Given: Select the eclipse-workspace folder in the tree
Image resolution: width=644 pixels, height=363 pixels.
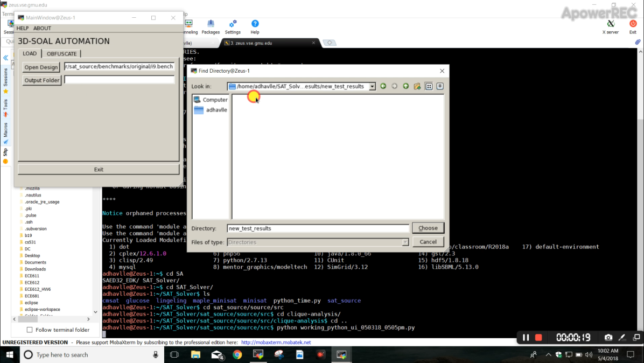Looking at the screenshot, I should click(43, 310).
